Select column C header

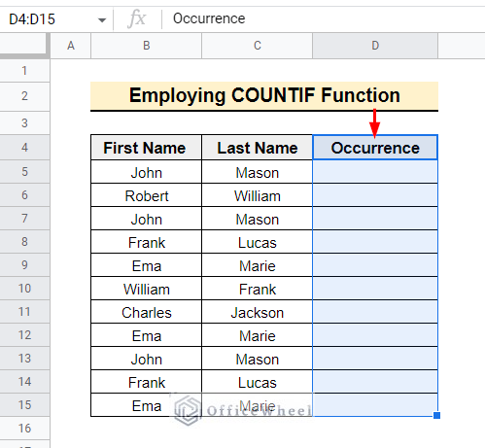coord(257,46)
